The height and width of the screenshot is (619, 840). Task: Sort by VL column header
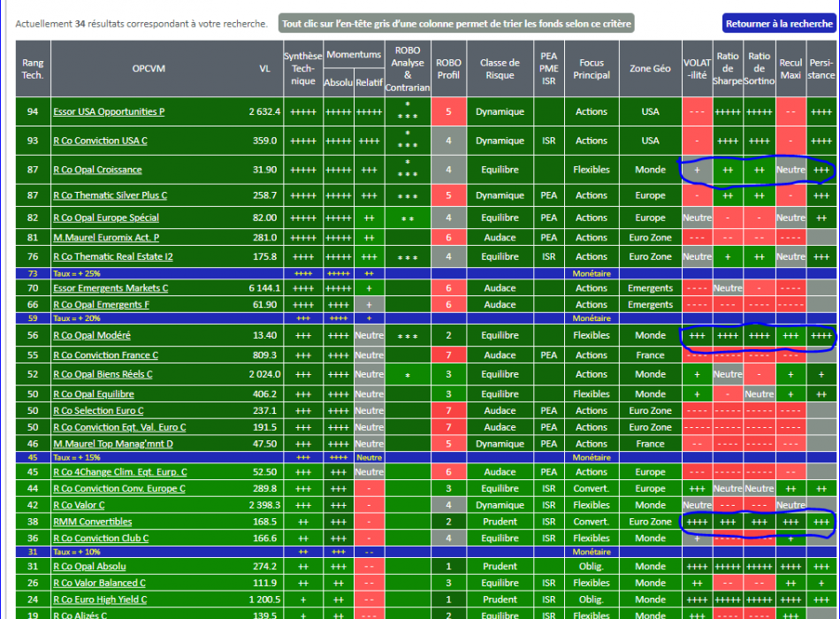pos(264,69)
